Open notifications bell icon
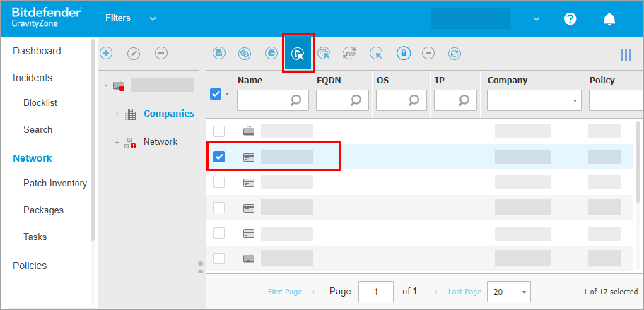The height and width of the screenshot is (310, 644). [609, 19]
